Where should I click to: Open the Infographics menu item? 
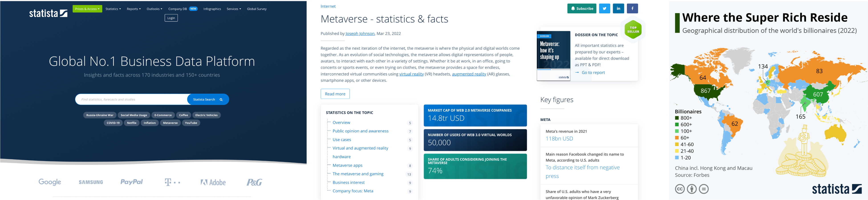pyautogui.click(x=212, y=9)
